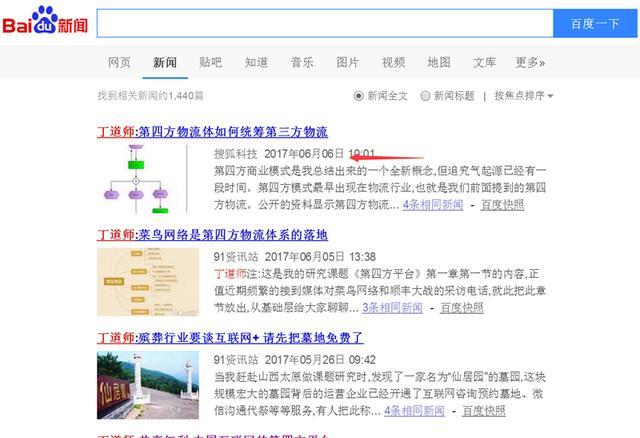The height and width of the screenshot is (438, 640).
Task: Open the 文库 tab
Action: tap(484, 62)
